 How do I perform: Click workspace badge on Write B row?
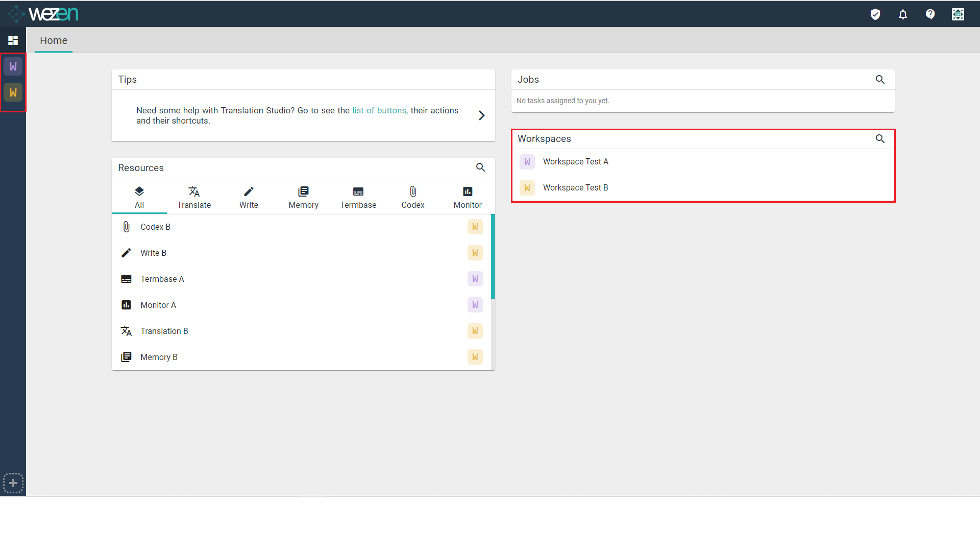(475, 253)
